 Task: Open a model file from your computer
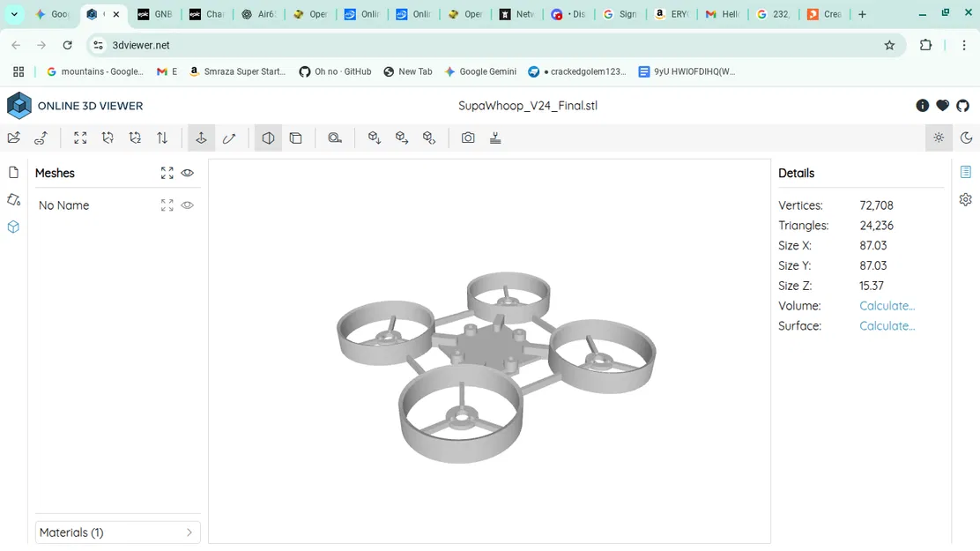coord(14,138)
